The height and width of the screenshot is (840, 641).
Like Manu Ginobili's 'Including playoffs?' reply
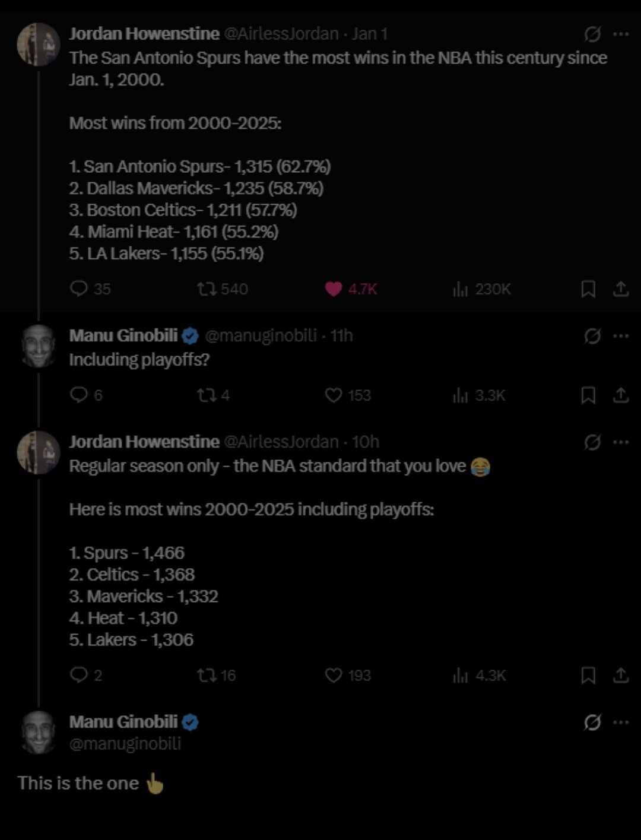tap(334, 395)
